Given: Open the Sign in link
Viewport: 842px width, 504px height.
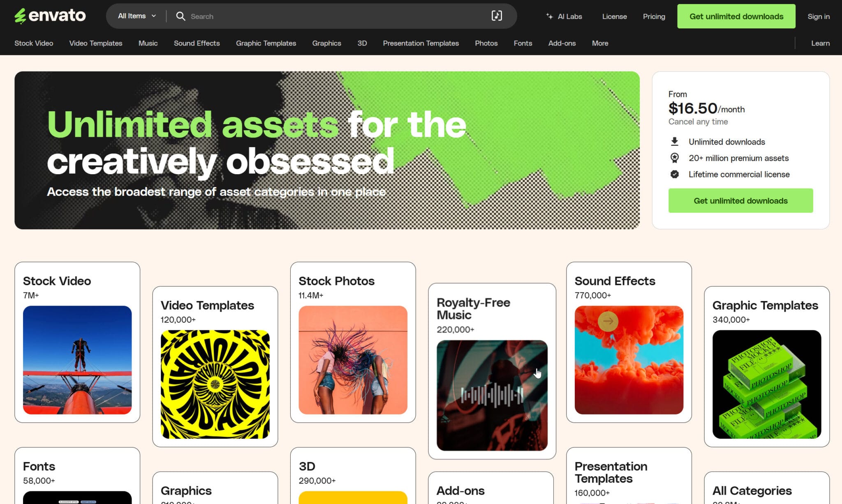Looking at the screenshot, I should (819, 16).
